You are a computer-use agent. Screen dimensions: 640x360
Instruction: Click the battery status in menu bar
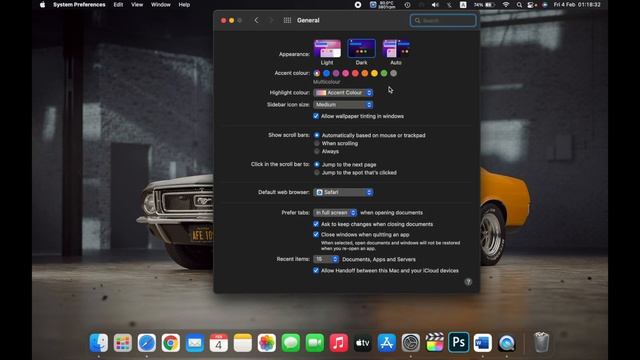484,5
